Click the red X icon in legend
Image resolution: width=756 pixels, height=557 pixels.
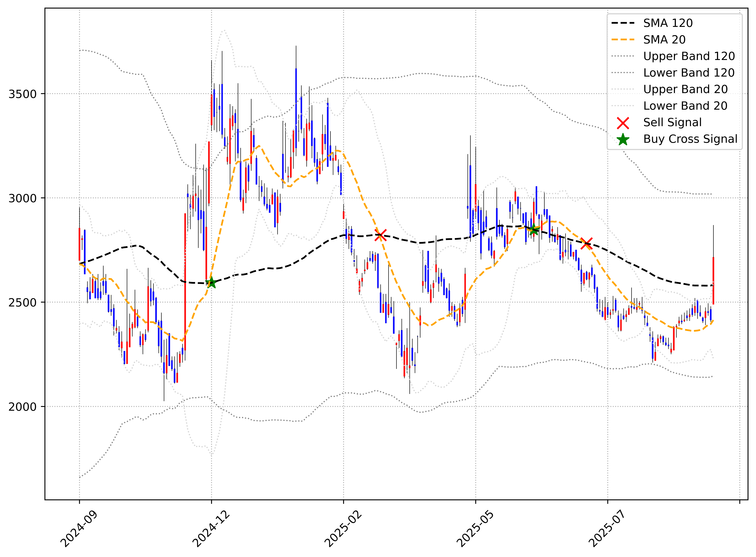(623, 123)
